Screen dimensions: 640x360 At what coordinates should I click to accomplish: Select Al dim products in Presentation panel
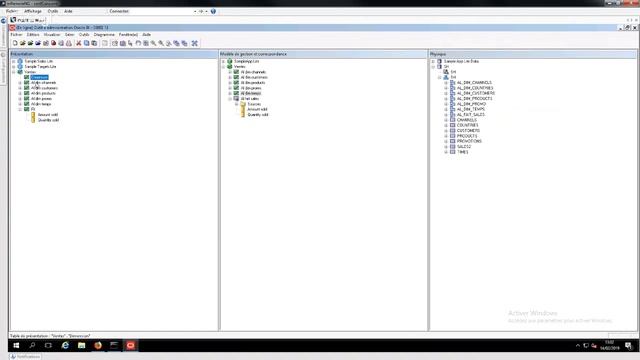(43, 93)
